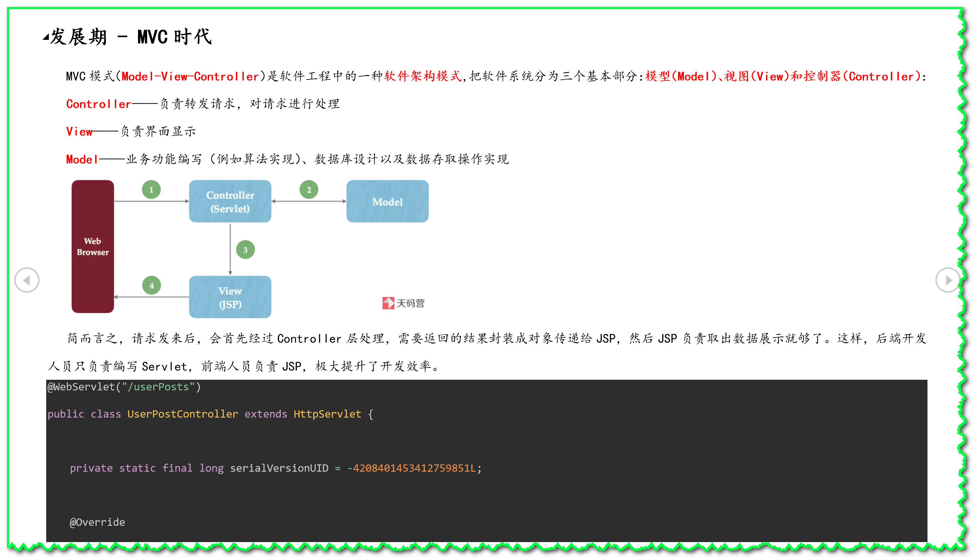This screenshot has width=975, height=560.
Task: Click green circle number 1 in diagram
Action: (151, 190)
